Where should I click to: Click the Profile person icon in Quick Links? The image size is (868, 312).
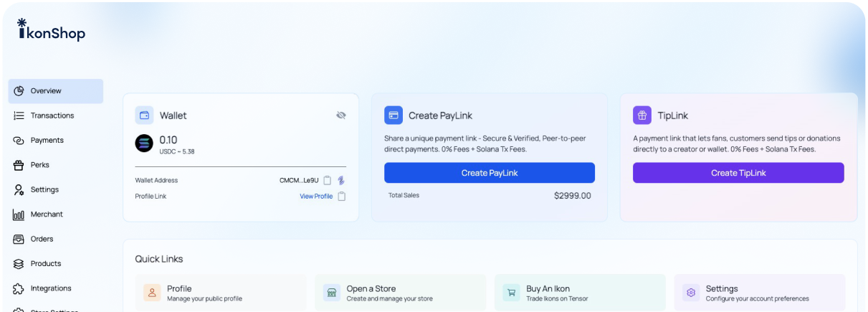pyautogui.click(x=152, y=293)
